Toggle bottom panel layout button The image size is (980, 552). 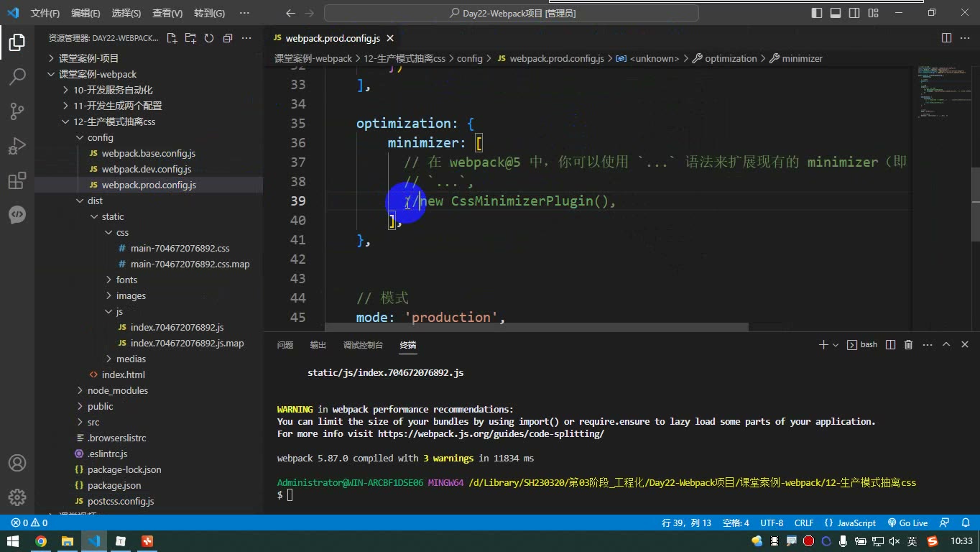836,13
